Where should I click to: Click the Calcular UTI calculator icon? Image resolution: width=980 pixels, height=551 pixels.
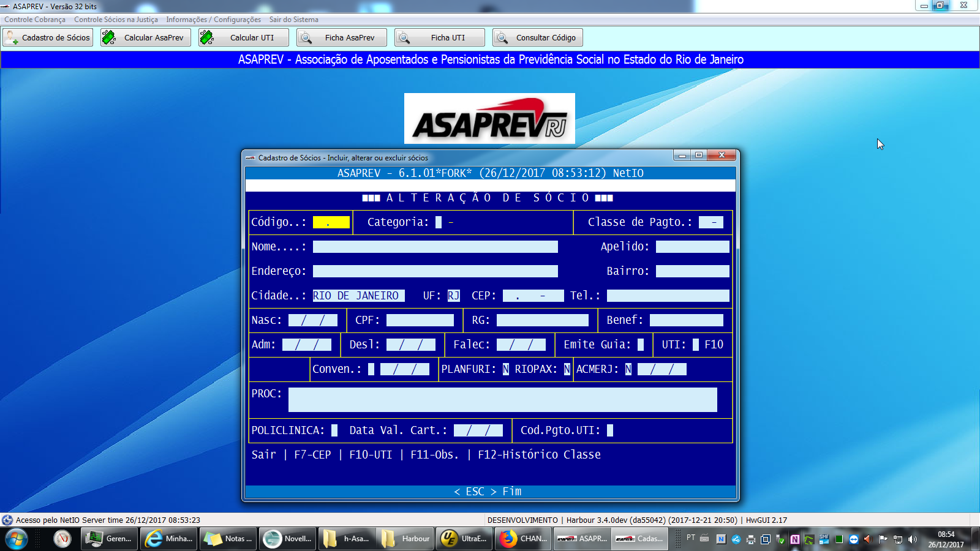(207, 37)
